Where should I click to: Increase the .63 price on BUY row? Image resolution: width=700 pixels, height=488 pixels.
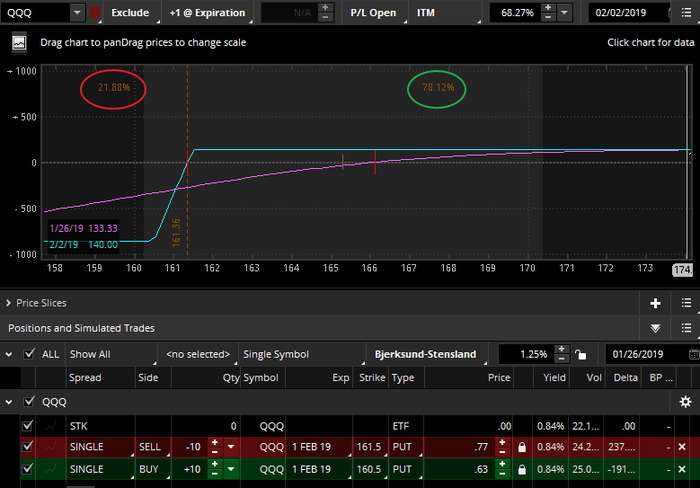[x=502, y=464]
